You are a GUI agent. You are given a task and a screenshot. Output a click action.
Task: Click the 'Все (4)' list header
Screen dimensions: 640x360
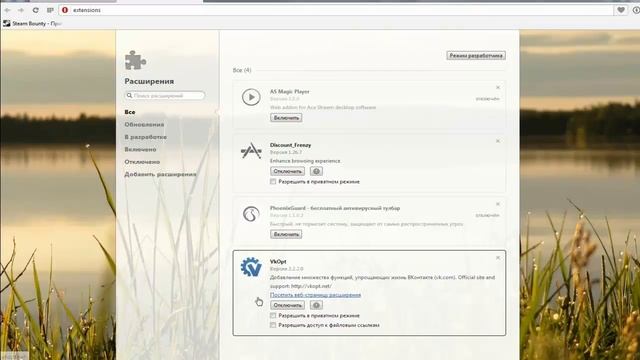242,70
